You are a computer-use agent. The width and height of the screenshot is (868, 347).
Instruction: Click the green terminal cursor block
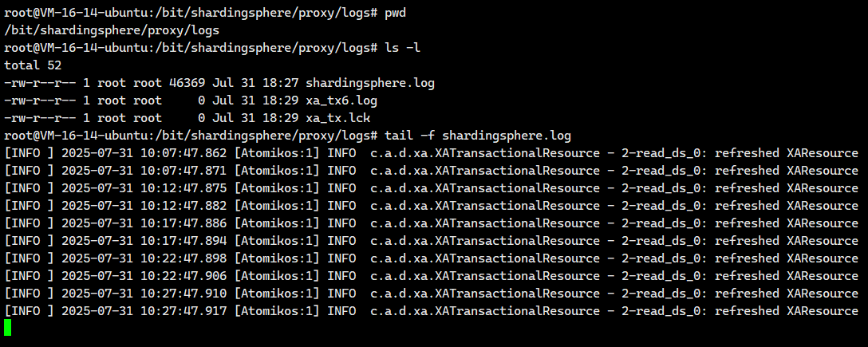[x=7, y=327]
